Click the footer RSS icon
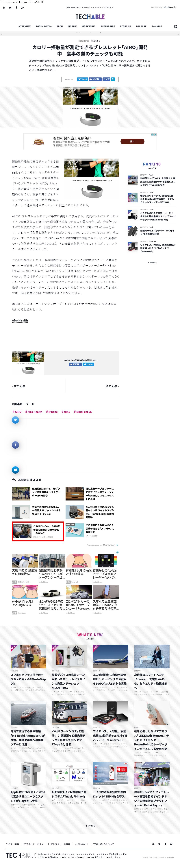 point(153,844)
